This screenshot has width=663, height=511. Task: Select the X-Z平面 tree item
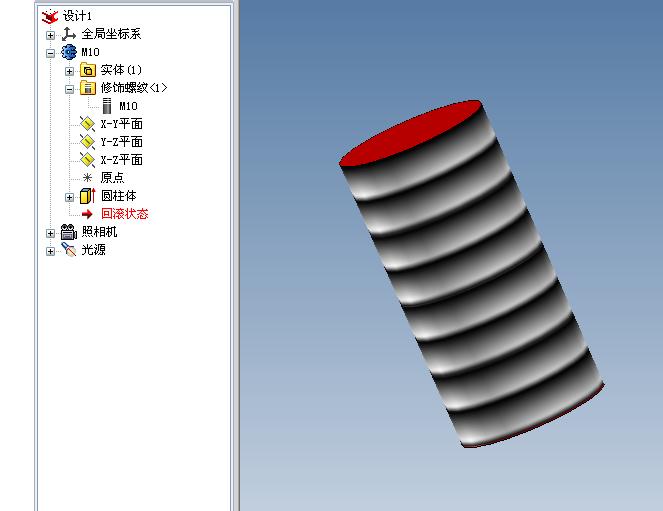[x=121, y=160]
